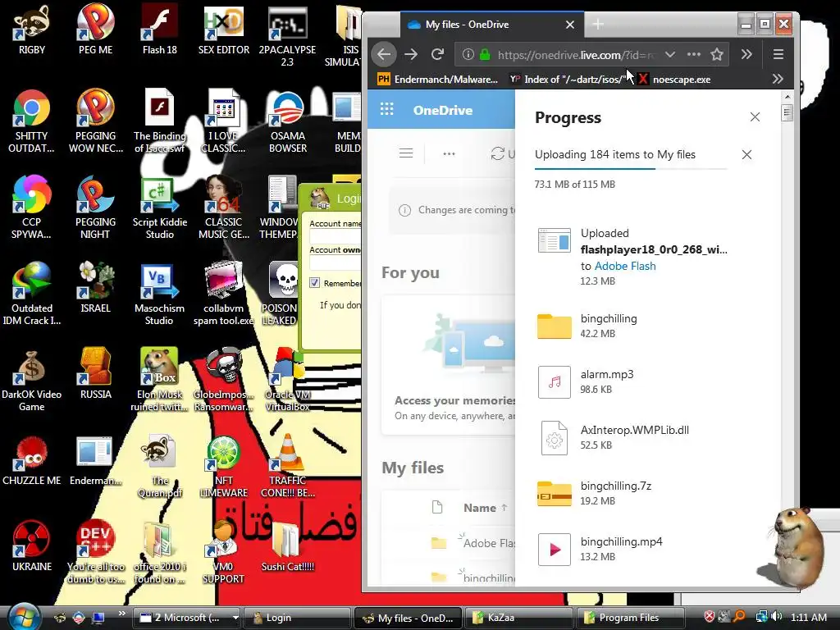Open DarkOK Video Game shortcut
Image resolution: width=840 pixels, height=630 pixels.
pyautogui.click(x=32, y=381)
